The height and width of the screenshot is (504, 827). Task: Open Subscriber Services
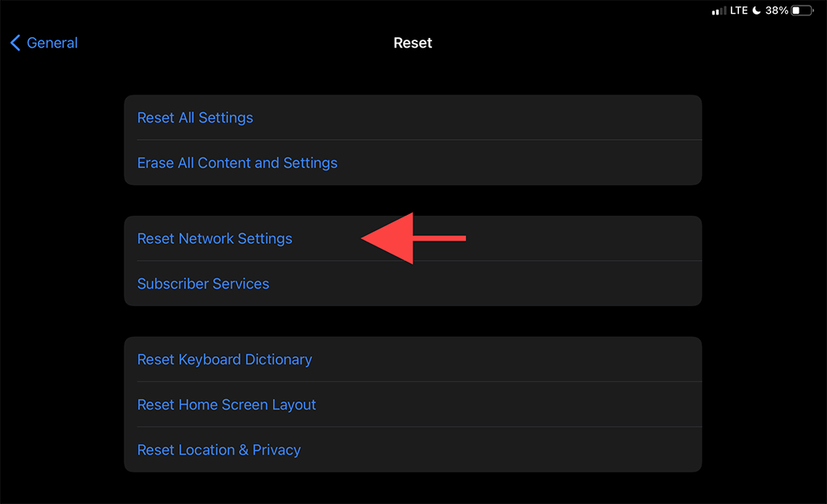pos(203,283)
